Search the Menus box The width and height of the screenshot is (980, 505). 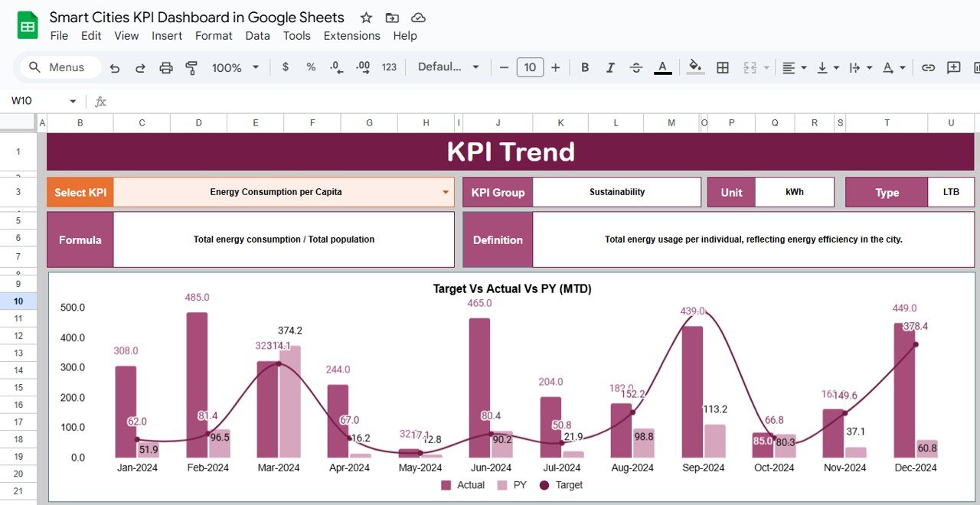click(x=60, y=67)
